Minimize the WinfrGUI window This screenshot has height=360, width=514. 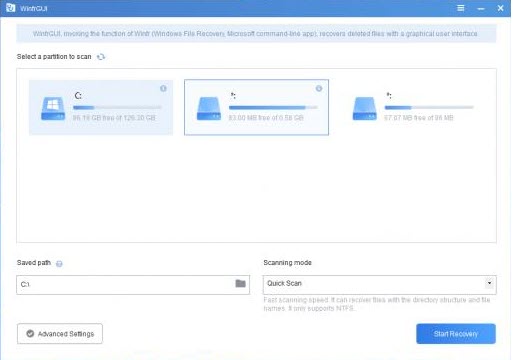click(481, 9)
